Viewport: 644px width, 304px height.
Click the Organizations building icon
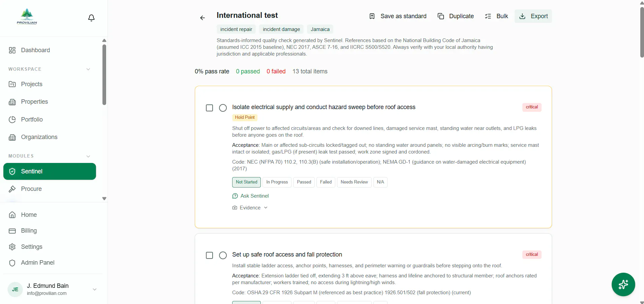coord(12,137)
